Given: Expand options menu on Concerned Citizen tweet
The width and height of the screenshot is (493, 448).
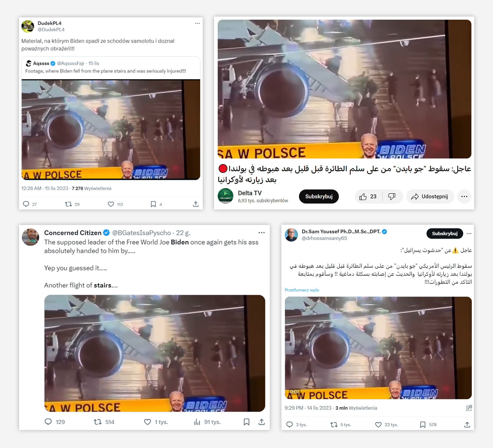Looking at the screenshot, I should [x=262, y=233].
